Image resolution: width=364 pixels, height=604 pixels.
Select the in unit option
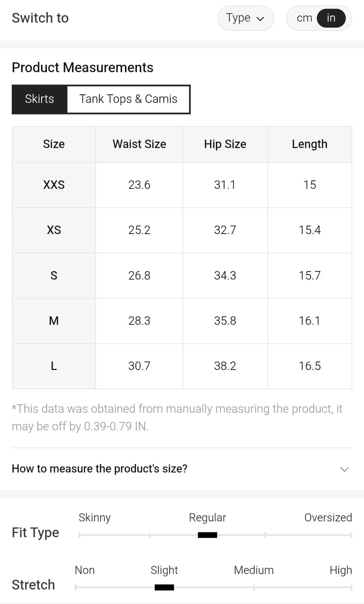pyautogui.click(x=331, y=18)
